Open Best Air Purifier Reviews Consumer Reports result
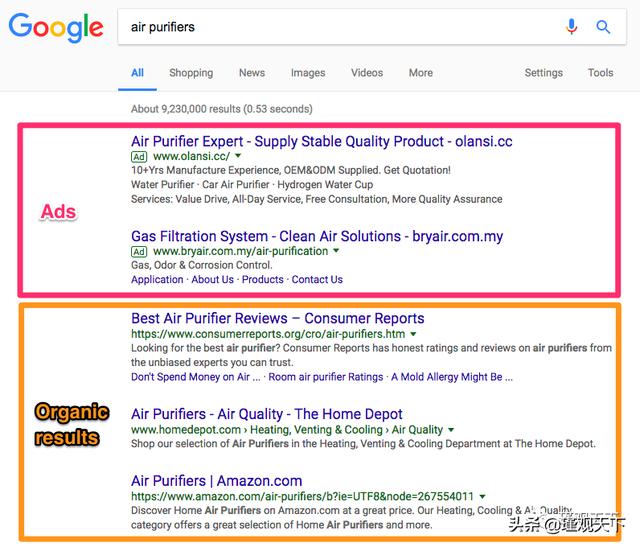This screenshot has width=640, height=547. tap(278, 318)
